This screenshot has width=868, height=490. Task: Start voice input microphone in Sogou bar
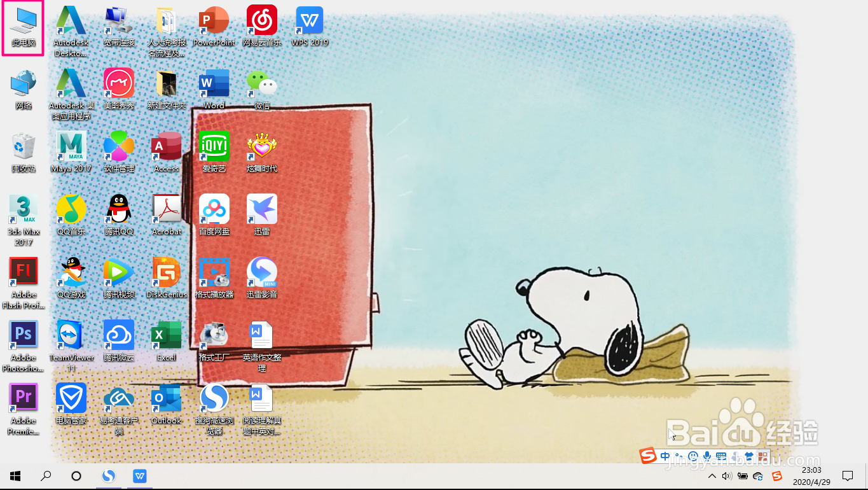pos(706,456)
